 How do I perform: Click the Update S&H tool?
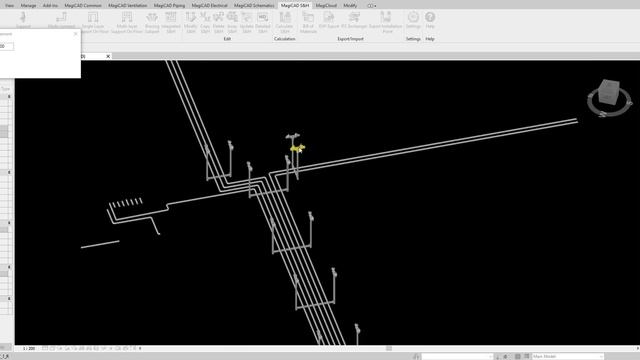(247, 22)
